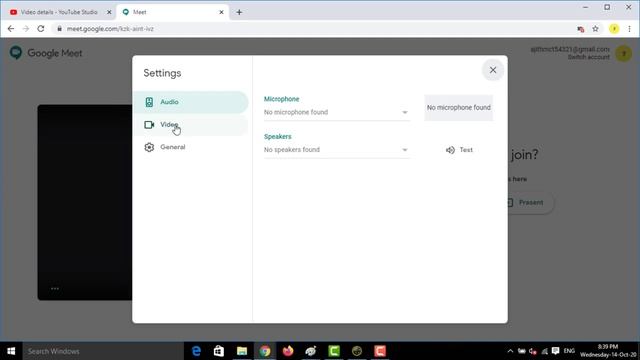Image resolution: width=640 pixels, height=360 pixels.
Task: Open red recorder icon in taskbar
Action: [x=380, y=351]
